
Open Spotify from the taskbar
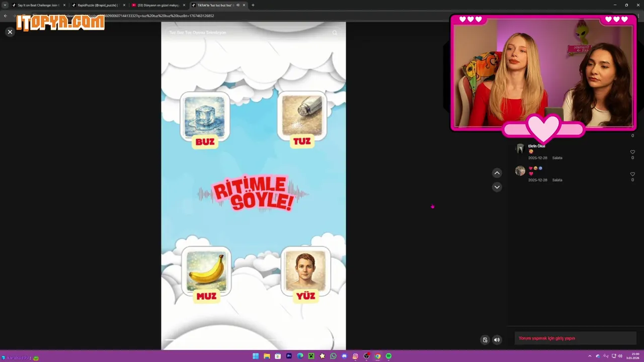[388, 356]
